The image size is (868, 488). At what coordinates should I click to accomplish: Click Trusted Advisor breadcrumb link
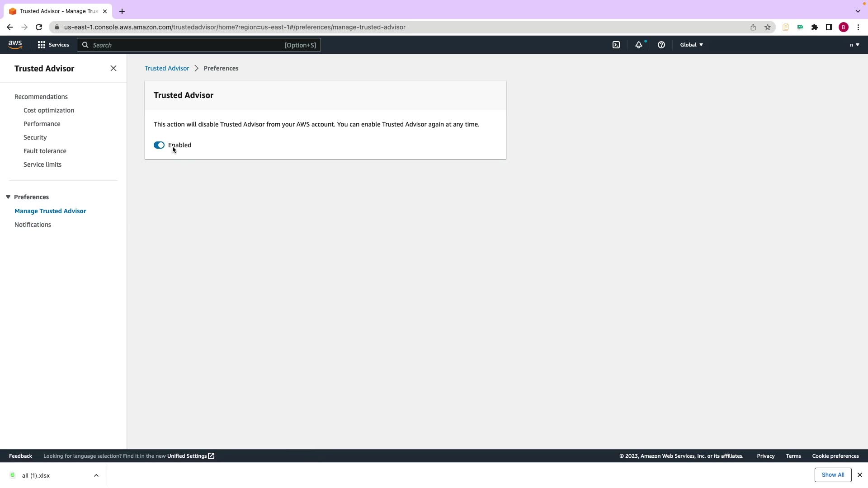tap(167, 68)
